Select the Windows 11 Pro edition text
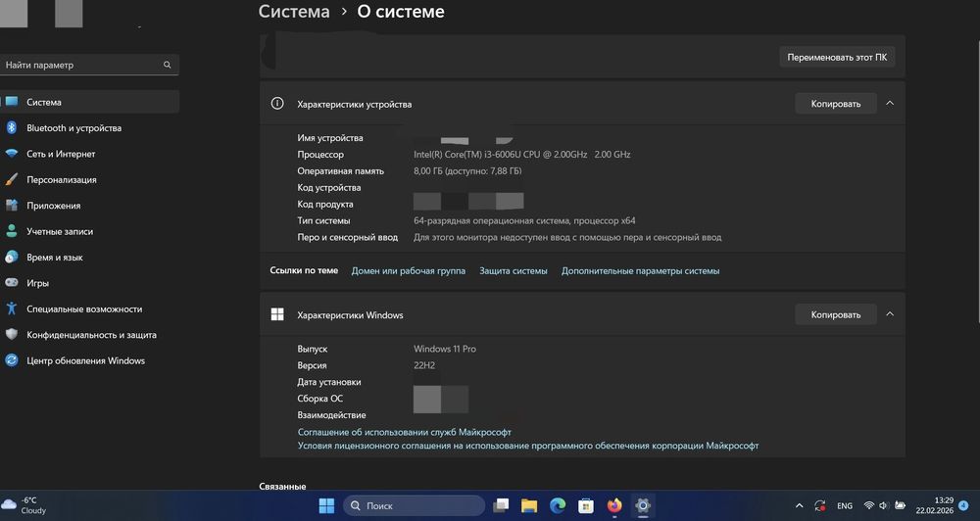Image resolution: width=980 pixels, height=521 pixels. [x=444, y=350]
